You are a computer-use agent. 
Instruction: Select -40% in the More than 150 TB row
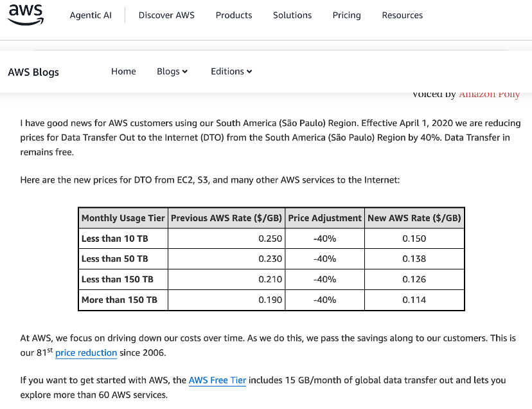pyautogui.click(x=324, y=300)
